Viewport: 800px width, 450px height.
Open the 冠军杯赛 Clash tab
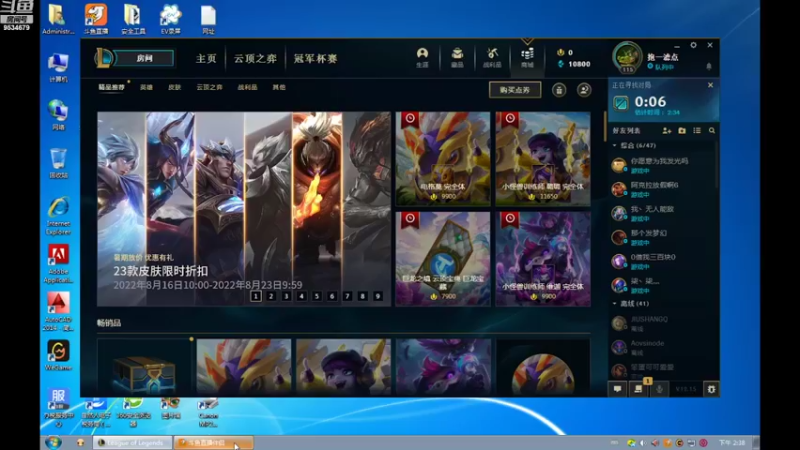coord(315,59)
